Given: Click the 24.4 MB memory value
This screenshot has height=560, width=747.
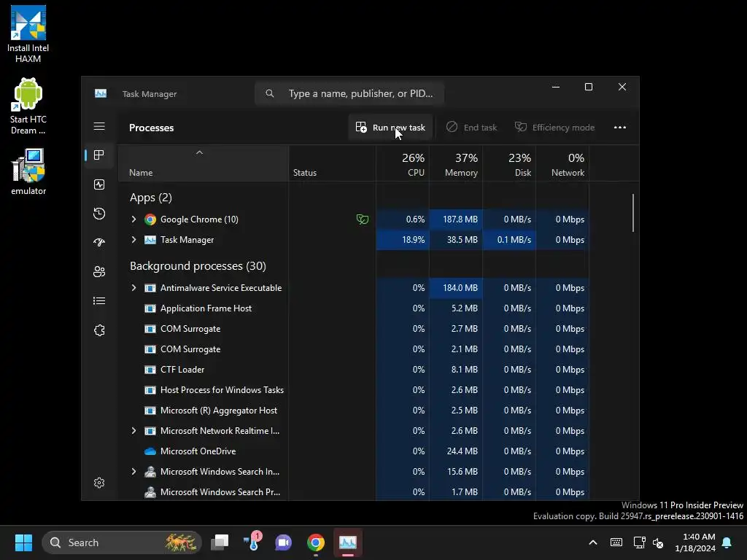Looking at the screenshot, I should (462, 451).
